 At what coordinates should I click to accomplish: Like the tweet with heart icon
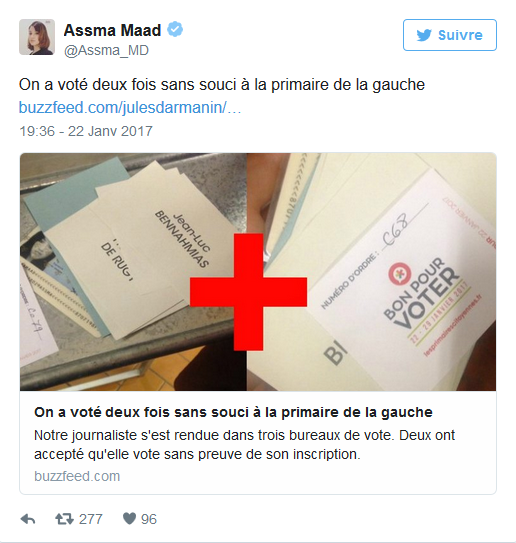(x=129, y=519)
